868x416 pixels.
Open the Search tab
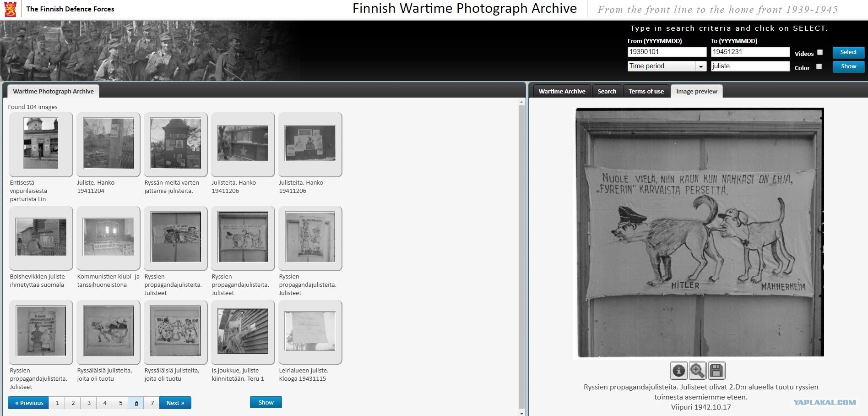[x=607, y=91]
